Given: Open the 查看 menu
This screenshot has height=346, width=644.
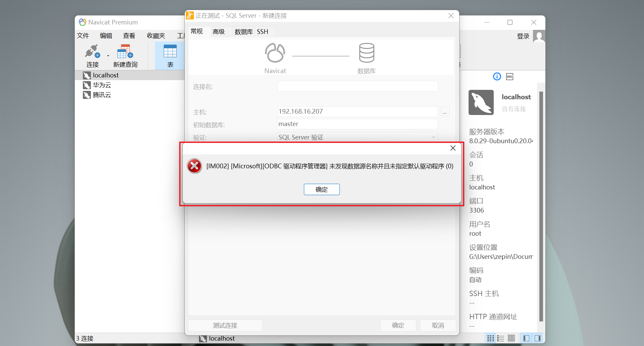Looking at the screenshot, I should 129,36.
